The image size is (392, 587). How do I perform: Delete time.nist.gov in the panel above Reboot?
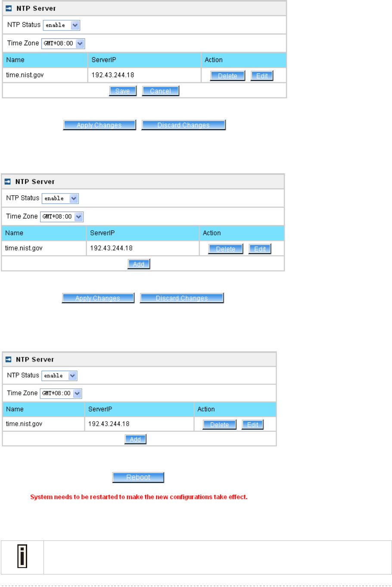[x=219, y=425]
